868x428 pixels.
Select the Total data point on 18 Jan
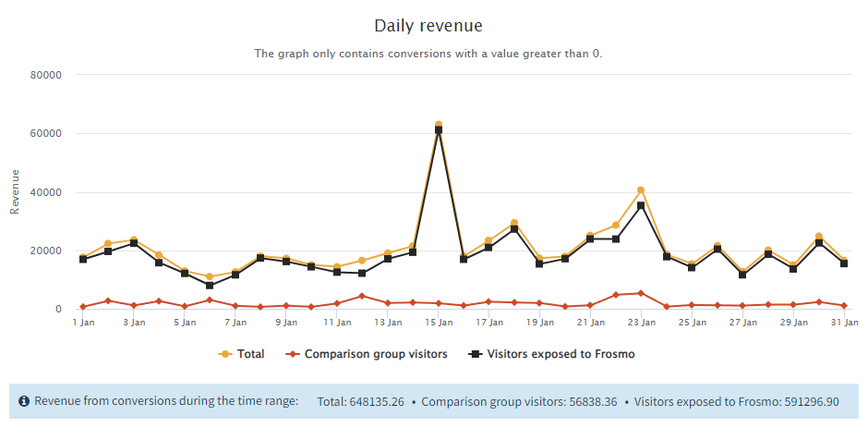coord(514,223)
